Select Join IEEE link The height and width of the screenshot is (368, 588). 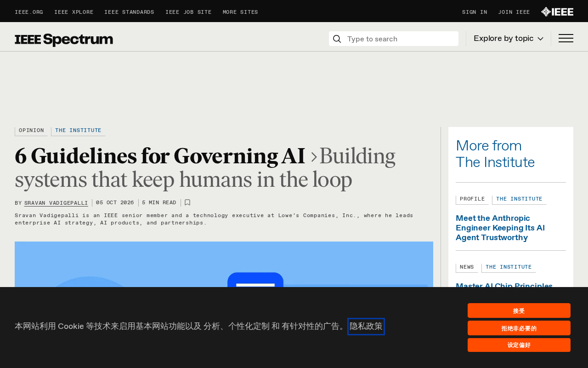(514, 12)
